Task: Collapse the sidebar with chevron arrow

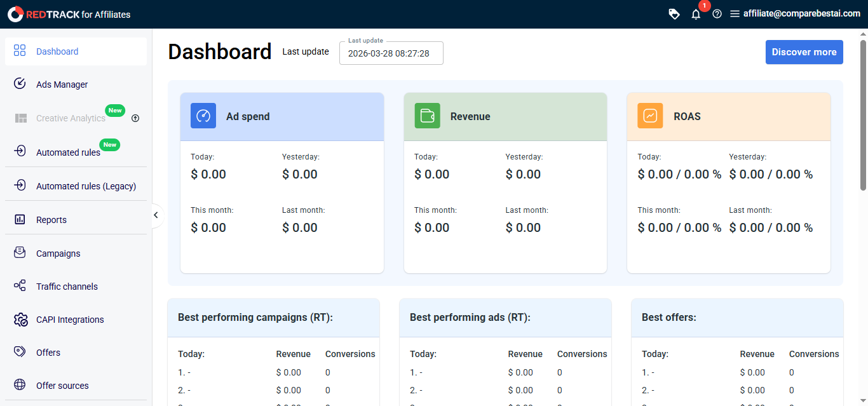Action: pyautogui.click(x=156, y=215)
